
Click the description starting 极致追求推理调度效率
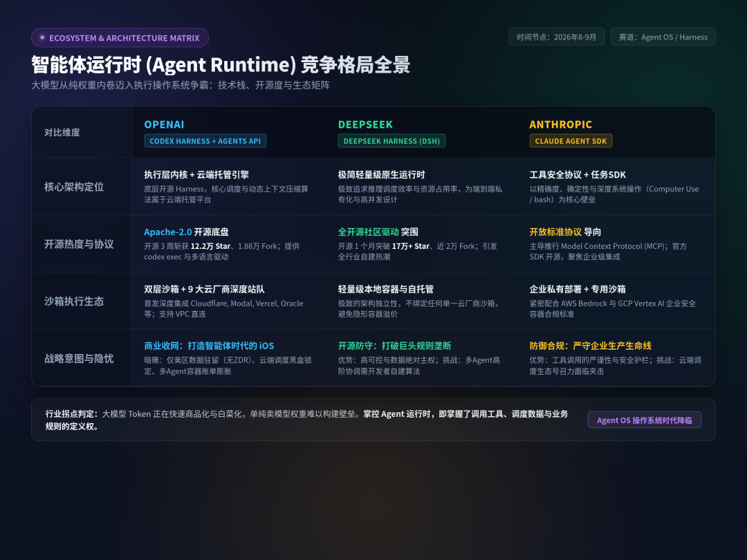tap(420, 194)
